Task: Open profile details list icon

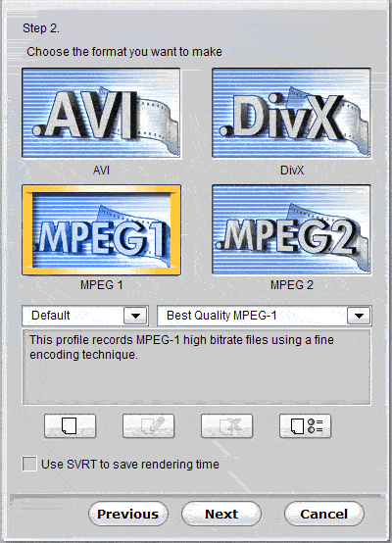Action: [x=305, y=425]
